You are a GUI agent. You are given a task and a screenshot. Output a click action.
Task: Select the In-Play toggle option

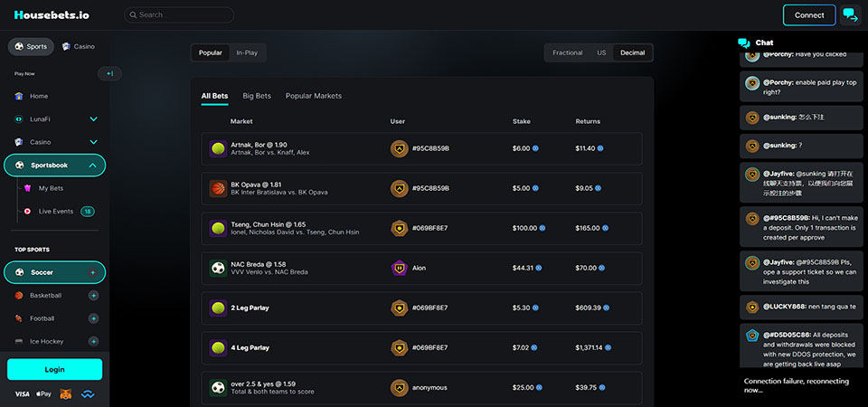(247, 52)
